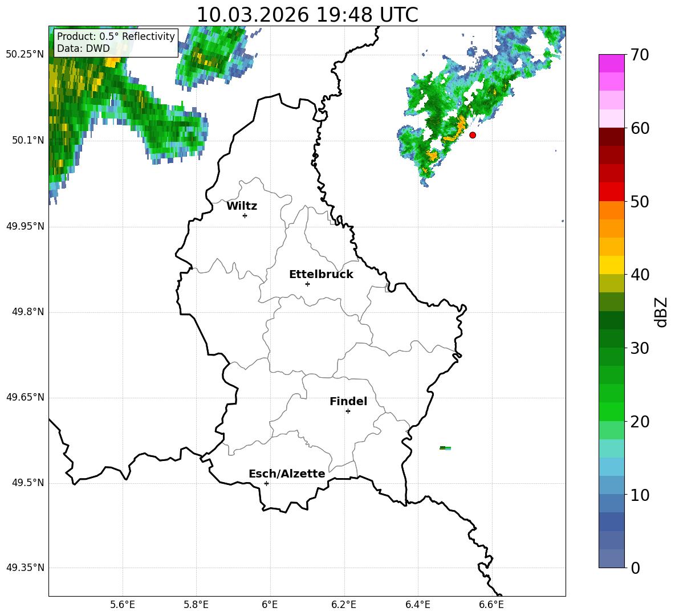Click the Wiltz station cross marker
The image size is (675, 616).
pyautogui.click(x=245, y=215)
